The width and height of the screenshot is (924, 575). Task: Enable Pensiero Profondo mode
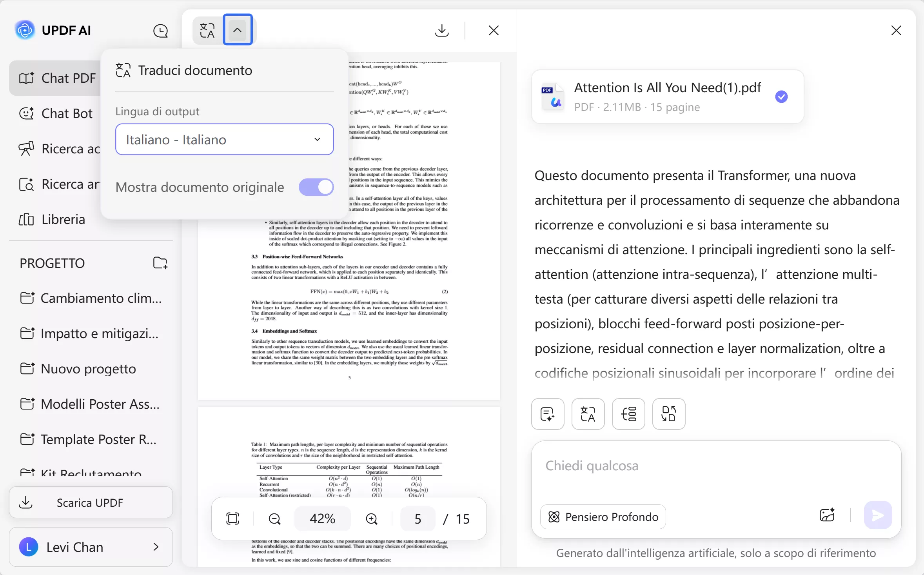[x=602, y=517]
